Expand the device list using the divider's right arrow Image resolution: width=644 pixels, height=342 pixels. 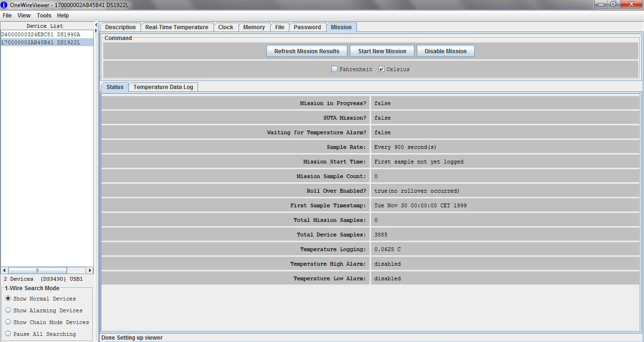point(96,31)
